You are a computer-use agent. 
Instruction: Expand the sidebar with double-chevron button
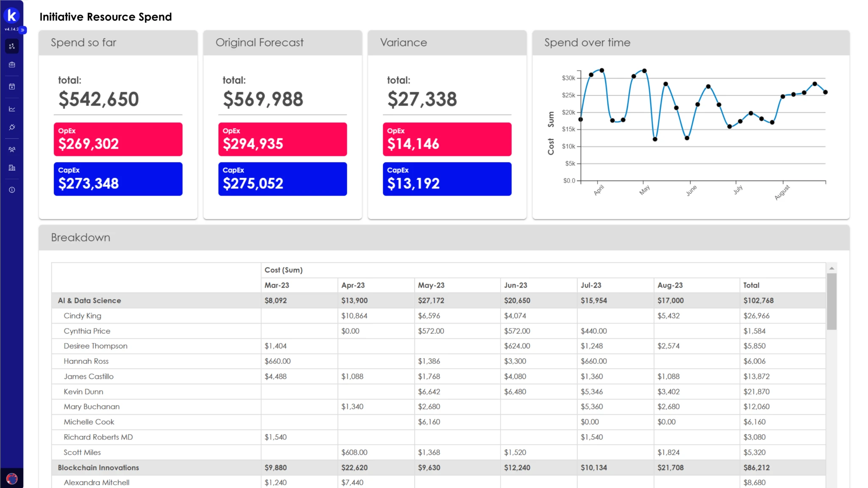tap(23, 30)
